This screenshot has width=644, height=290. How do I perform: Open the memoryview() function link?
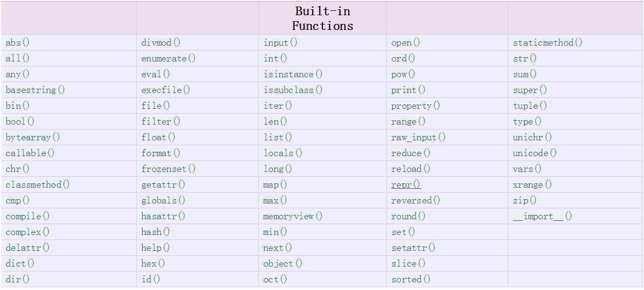pos(293,216)
